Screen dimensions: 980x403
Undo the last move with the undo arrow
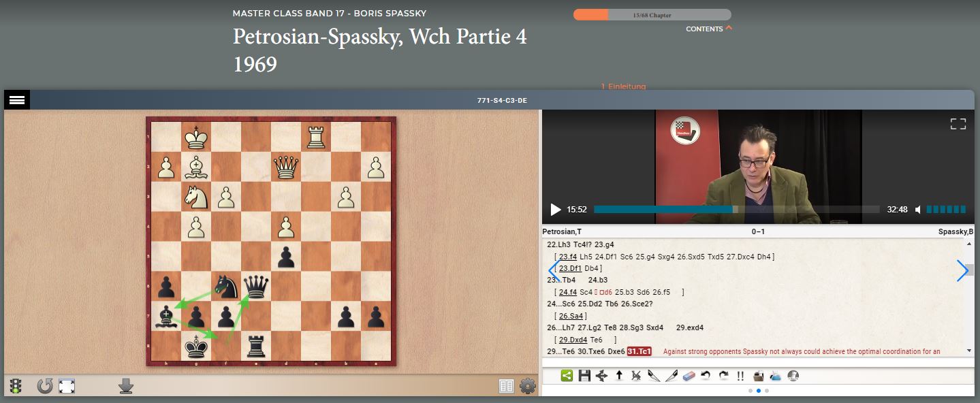pos(706,375)
